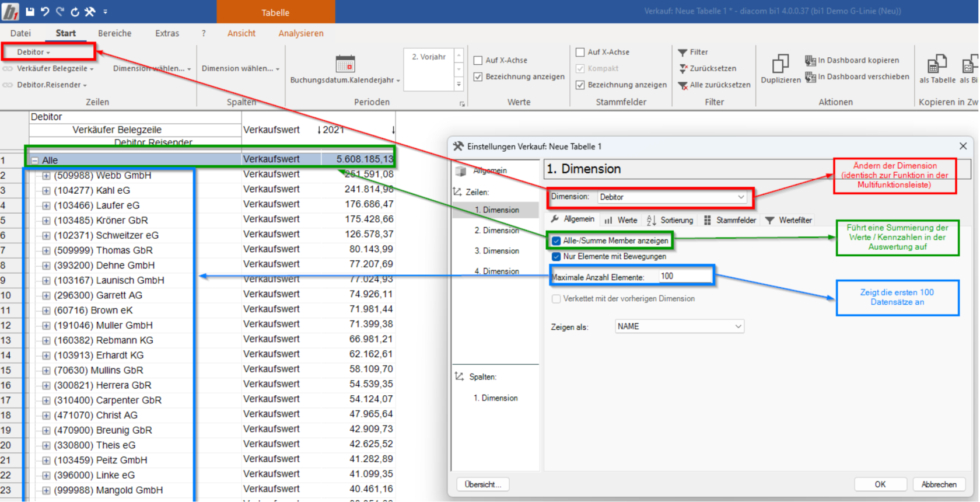The image size is (980, 502).
Task: Click the undo arrow icon
Action: pos(45,11)
